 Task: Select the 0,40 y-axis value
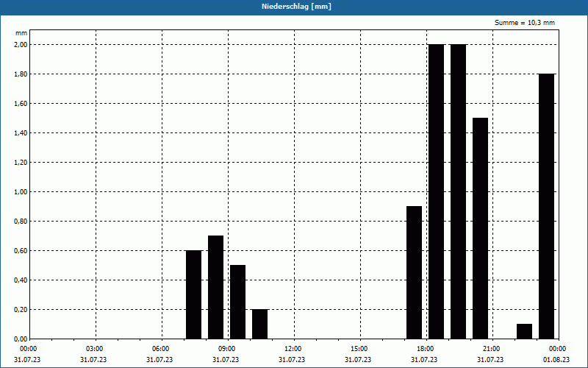[x=21, y=280]
